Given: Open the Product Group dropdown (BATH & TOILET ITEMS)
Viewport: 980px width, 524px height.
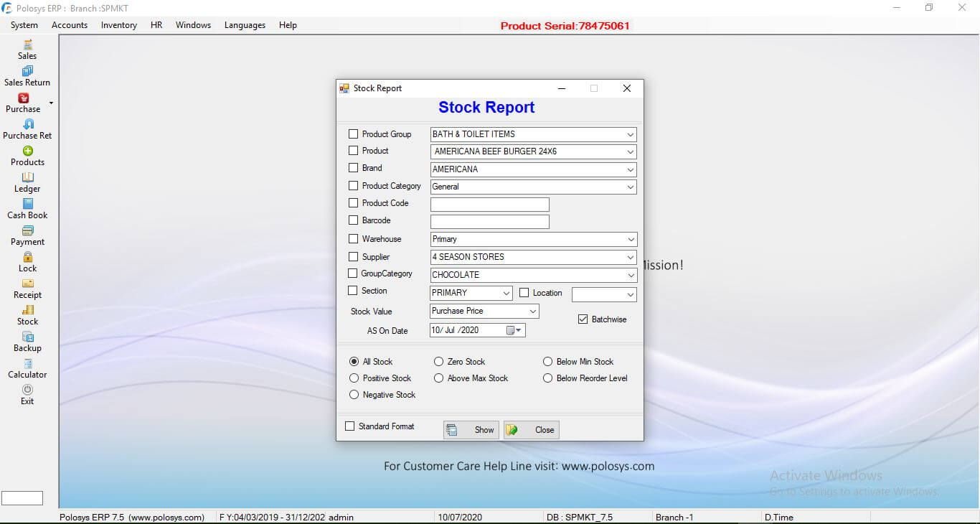Looking at the screenshot, I should [533, 134].
